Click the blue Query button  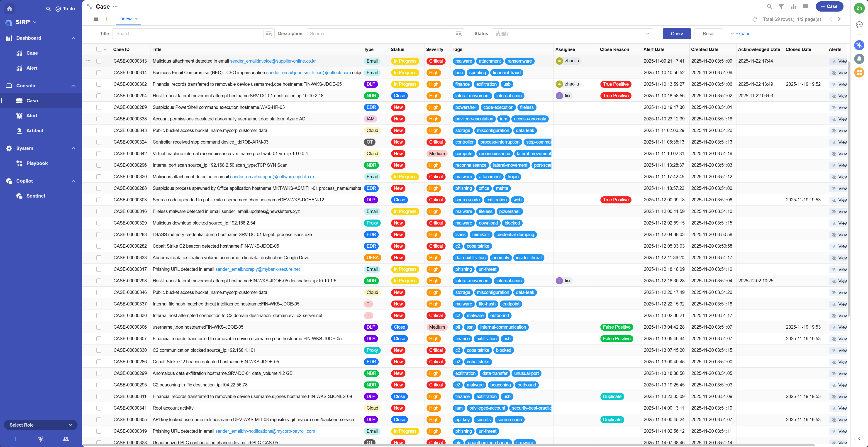coord(676,34)
